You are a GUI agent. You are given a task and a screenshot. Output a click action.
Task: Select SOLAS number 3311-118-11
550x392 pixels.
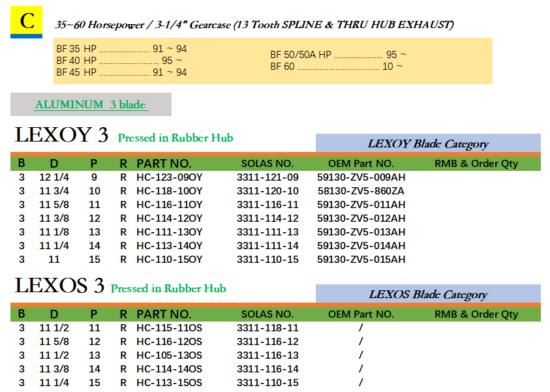267,328
